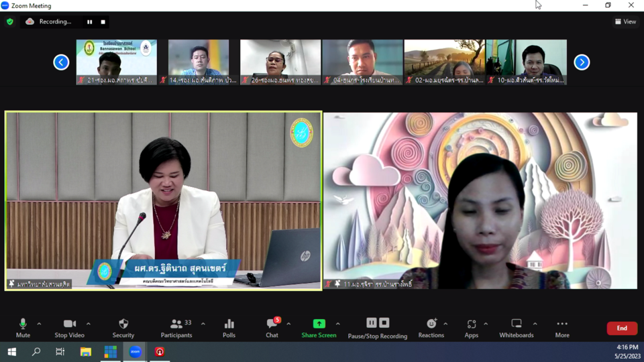Open the Chat panel
Viewport: 644px width, 362px height.
272,328
